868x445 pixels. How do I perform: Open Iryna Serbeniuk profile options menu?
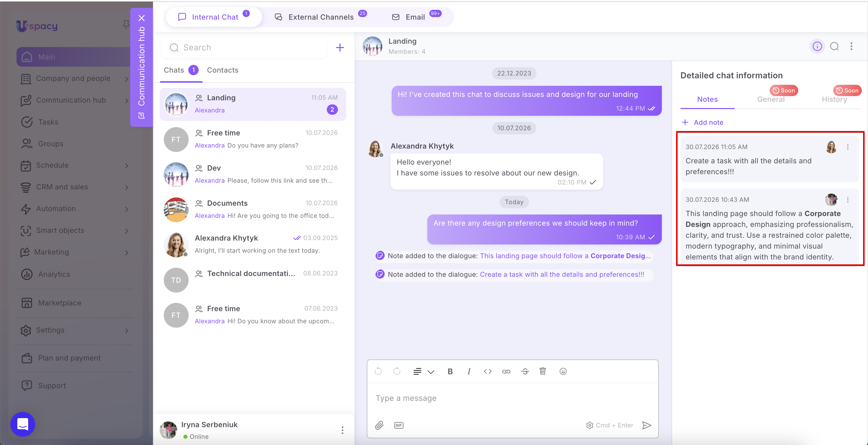tap(342, 430)
